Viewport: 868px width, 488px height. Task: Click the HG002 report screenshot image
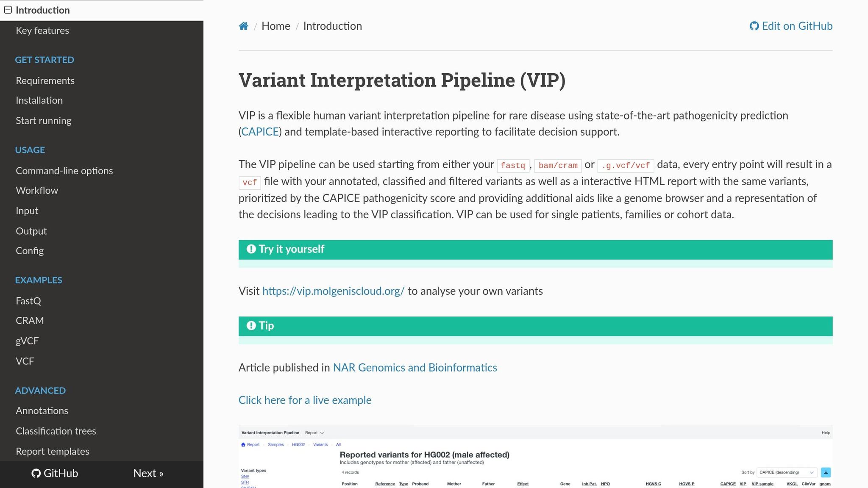tap(535, 457)
